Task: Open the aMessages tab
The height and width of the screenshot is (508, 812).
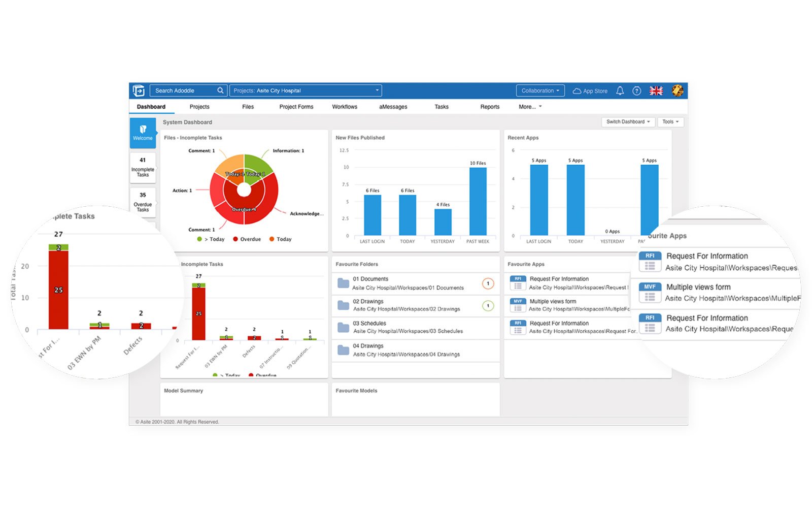Action: click(393, 107)
